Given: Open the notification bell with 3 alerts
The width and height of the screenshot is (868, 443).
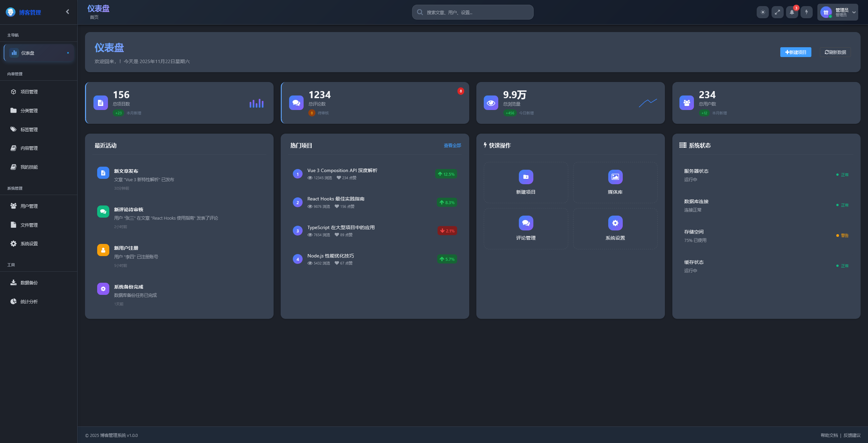Looking at the screenshot, I should pyautogui.click(x=792, y=12).
